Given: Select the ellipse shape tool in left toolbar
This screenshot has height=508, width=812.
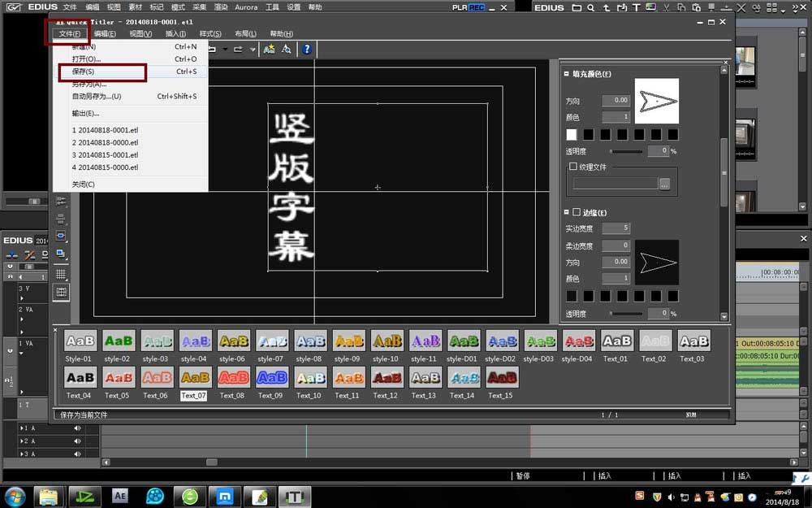Looking at the screenshot, I should (61, 236).
